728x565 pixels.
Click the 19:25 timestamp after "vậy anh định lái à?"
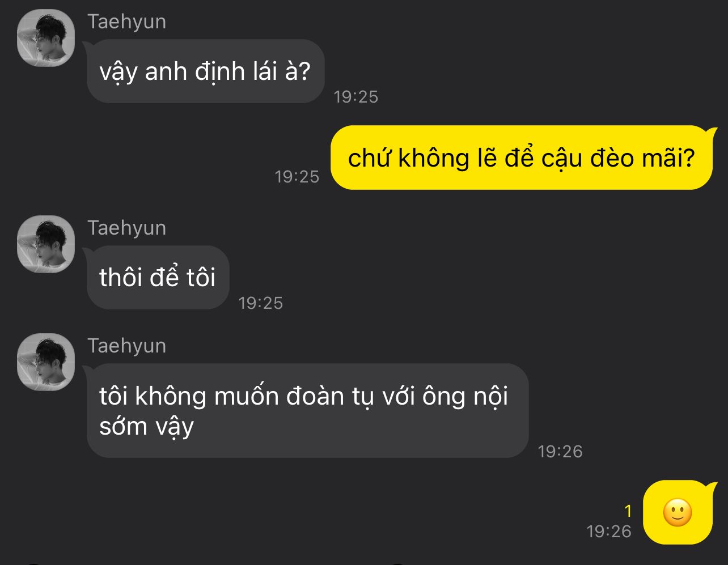point(356,97)
